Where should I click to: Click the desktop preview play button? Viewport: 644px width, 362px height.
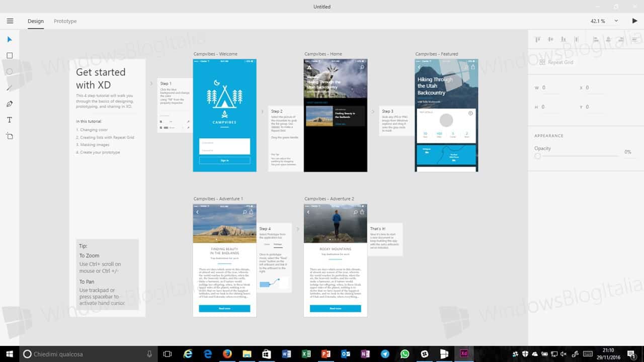tap(634, 21)
